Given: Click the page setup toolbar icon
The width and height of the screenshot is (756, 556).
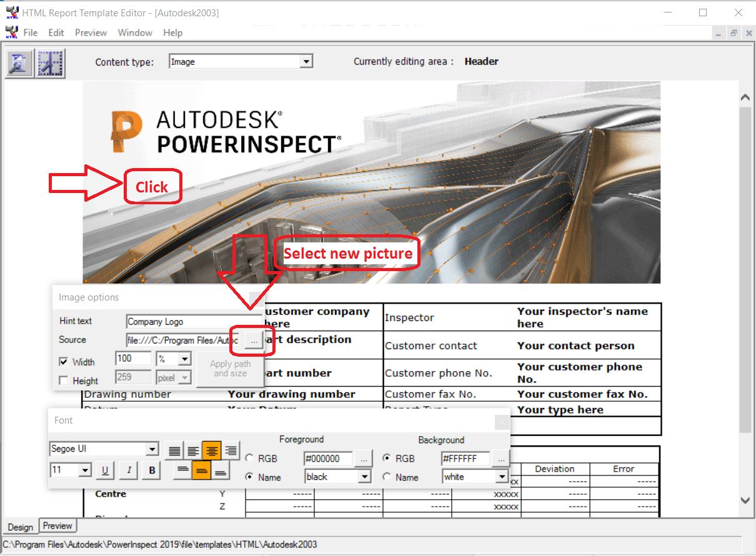Looking at the screenshot, I should point(50,63).
